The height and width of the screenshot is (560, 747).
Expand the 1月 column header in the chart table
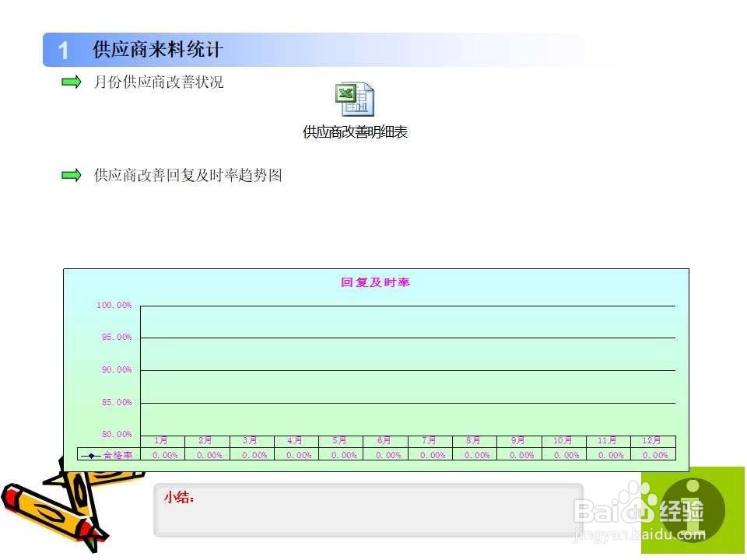[x=162, y=439]
